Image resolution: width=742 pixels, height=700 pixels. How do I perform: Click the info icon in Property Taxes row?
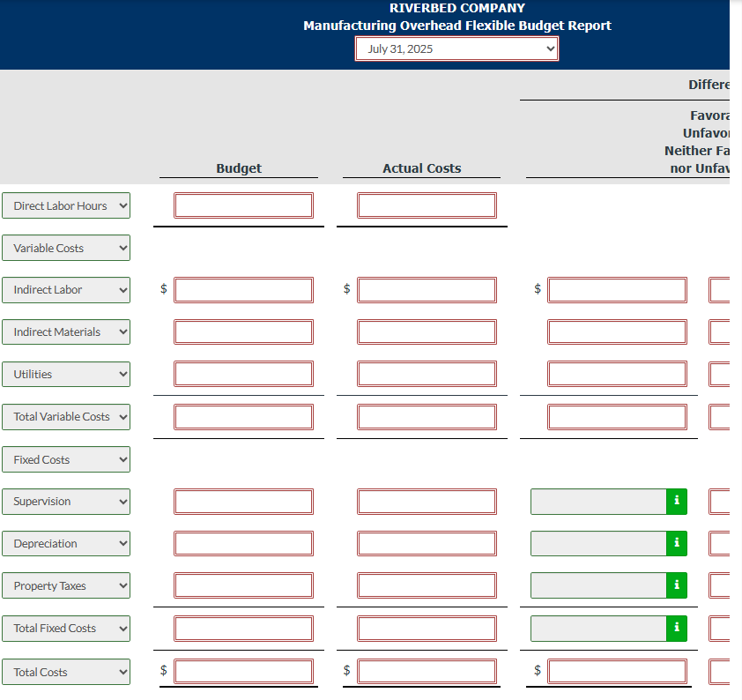pos(676,585)
